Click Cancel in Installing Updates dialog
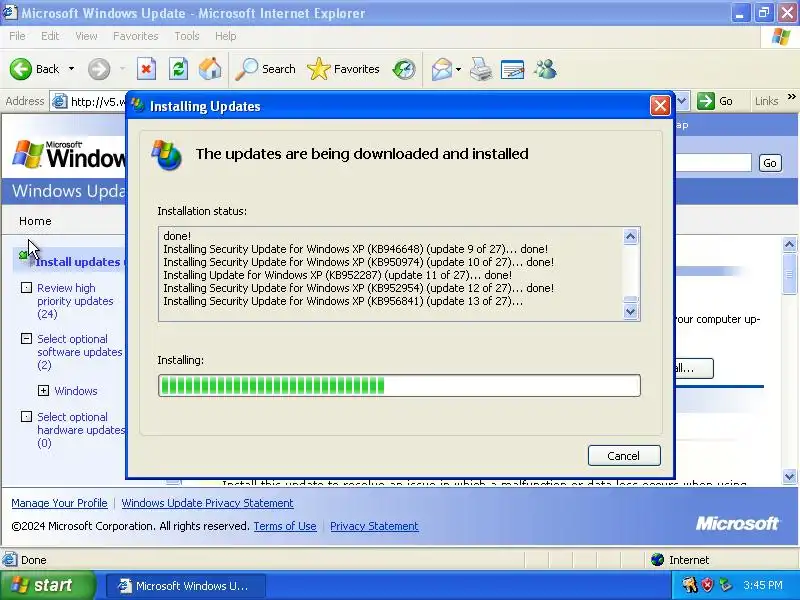Image resolution: width=800 pixels, height=600 pixels. (x=624, y=456)
